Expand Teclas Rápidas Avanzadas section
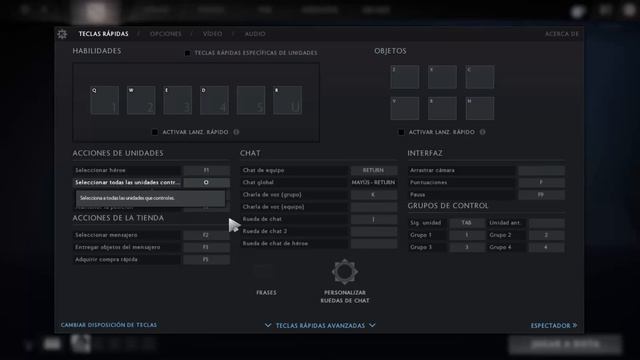The height and width of the screenshot is (360, 640). click(320, 325)
